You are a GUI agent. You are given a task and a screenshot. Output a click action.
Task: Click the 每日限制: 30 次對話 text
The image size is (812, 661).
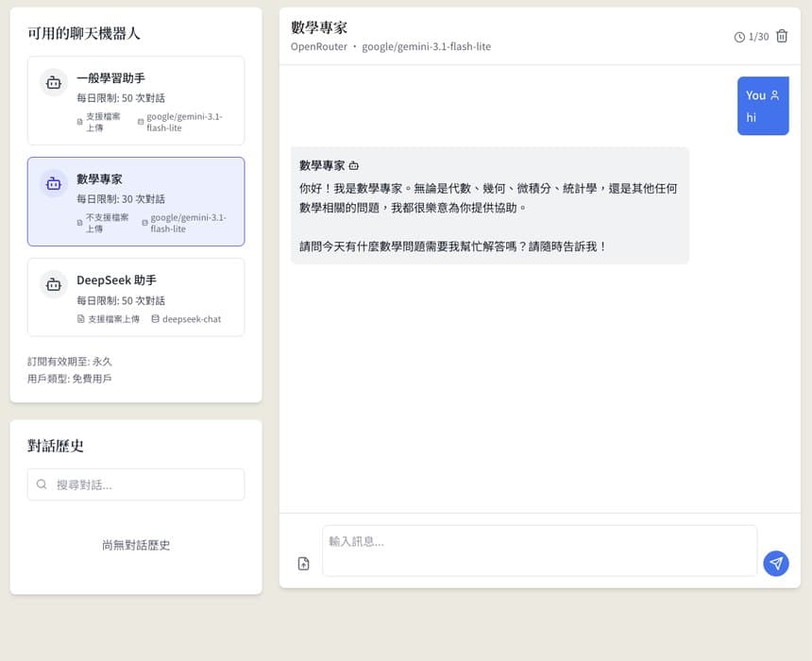coord(121,199)
